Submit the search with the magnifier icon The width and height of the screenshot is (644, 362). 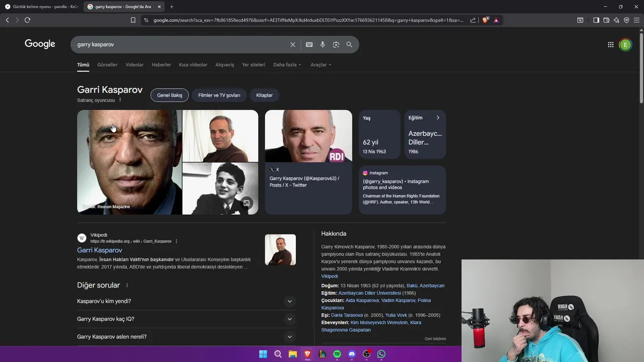[x=349, y=45]
